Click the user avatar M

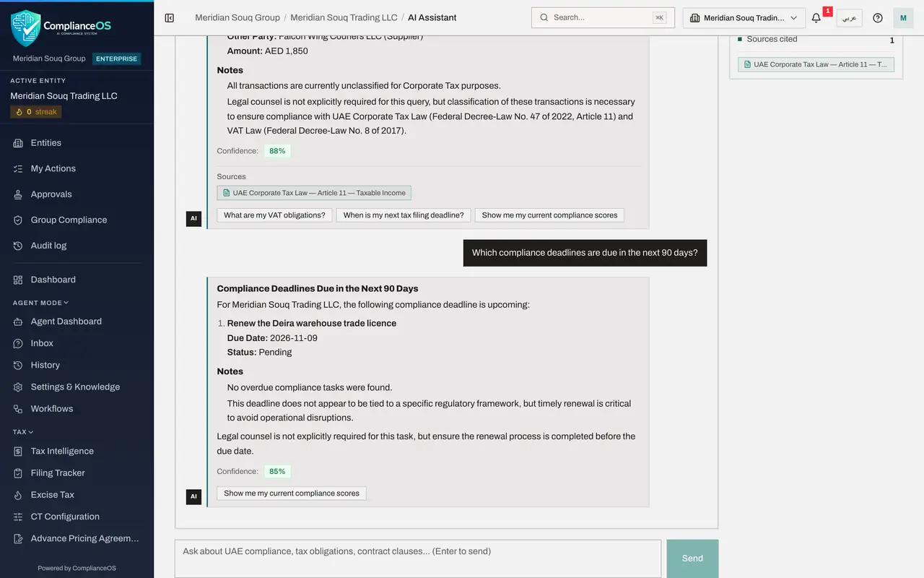[x=903, y=18]
